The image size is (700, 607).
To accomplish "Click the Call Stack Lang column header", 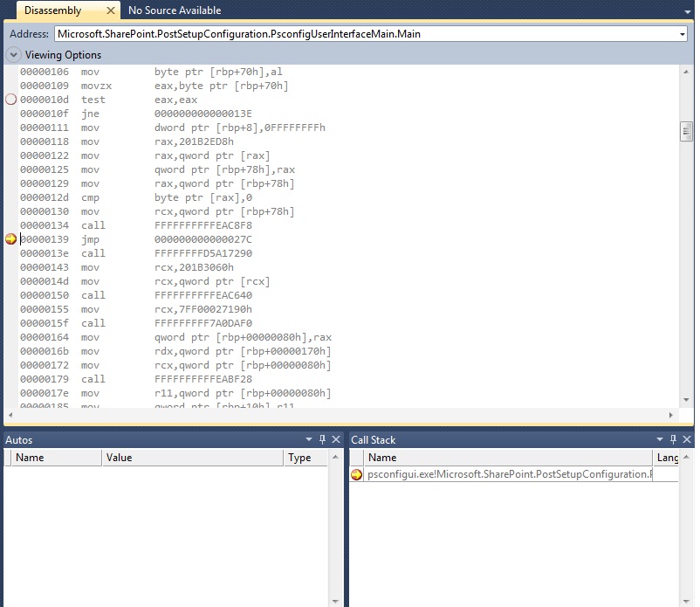I will (x=666, y=458).
